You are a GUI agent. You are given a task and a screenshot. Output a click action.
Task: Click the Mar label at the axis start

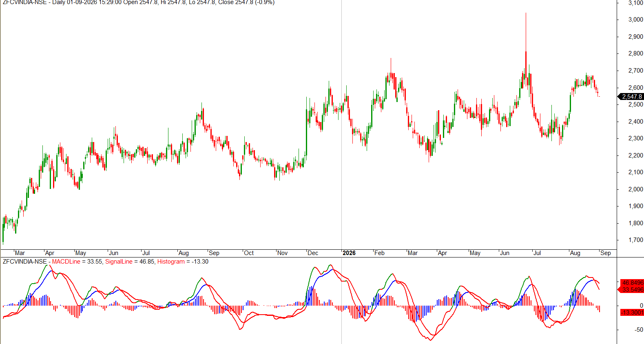[20, 253]
